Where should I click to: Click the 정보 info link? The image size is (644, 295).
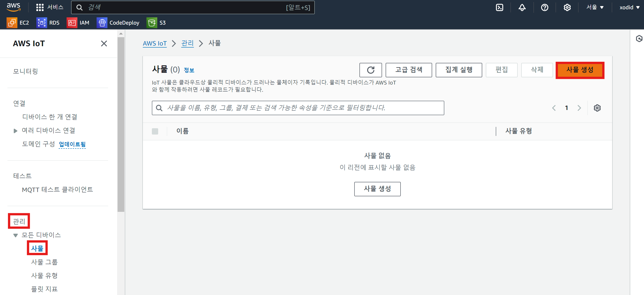pos(189,70)
